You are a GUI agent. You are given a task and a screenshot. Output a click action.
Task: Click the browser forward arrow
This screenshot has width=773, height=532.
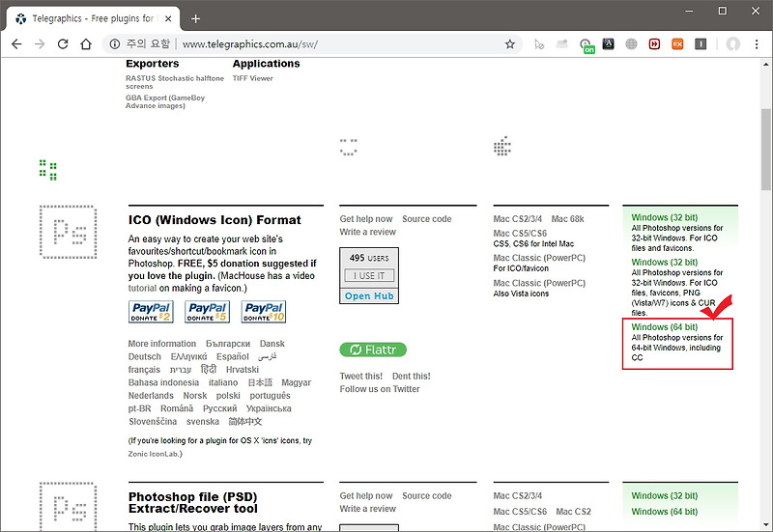[x=40, y=43]
